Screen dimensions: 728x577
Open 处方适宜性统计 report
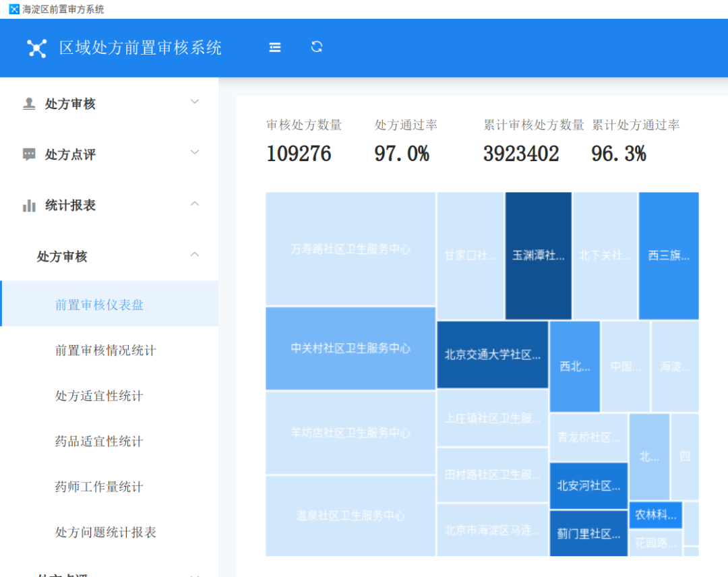pyautogui.click(x=110, y=395)
